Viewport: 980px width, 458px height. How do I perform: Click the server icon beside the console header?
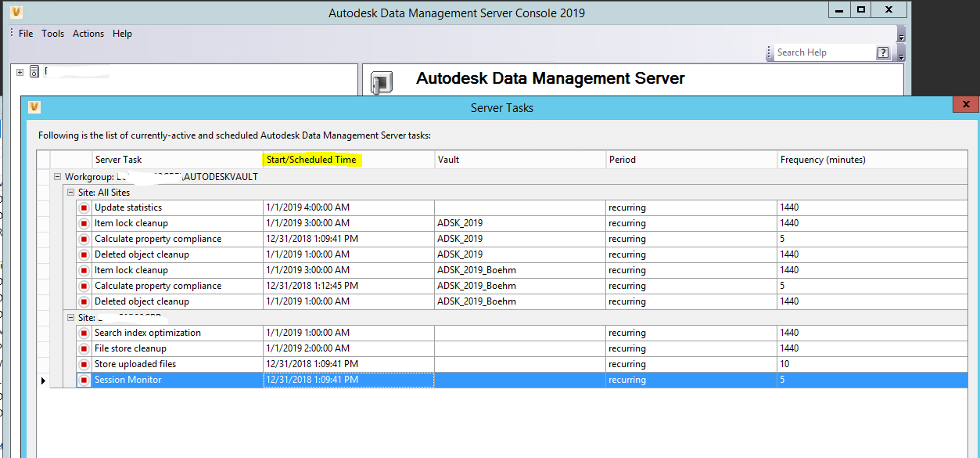click(x=382, y=81)
